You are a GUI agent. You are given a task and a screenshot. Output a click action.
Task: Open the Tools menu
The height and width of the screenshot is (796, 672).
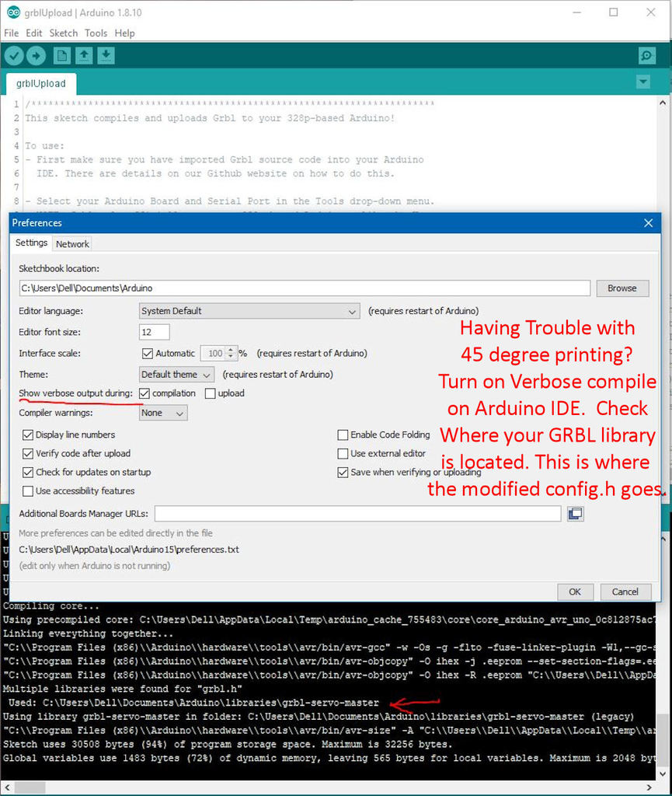coord(96,33)
